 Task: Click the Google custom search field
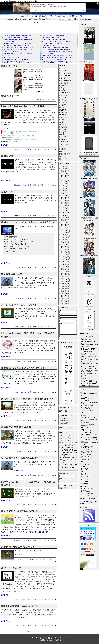tap(67, 19)
